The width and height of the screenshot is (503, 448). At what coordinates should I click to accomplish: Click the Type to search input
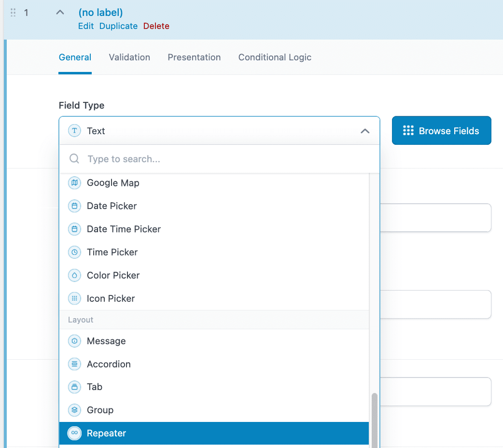click(220, 159)
